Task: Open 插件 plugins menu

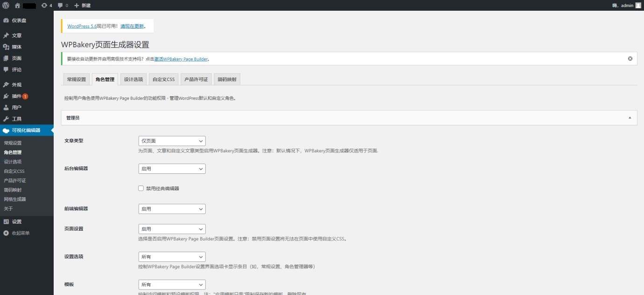Action: click(x=27, y=96)
